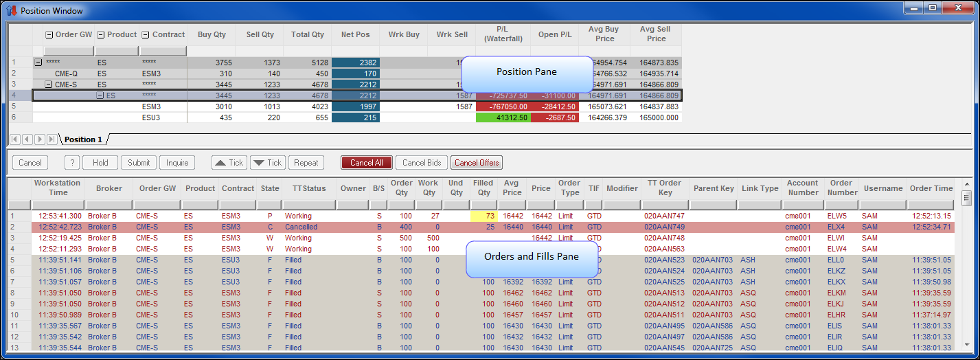This screenshot has height=360, width=980.
Task: Open the Username column filter box
Action: coord(882,205)
